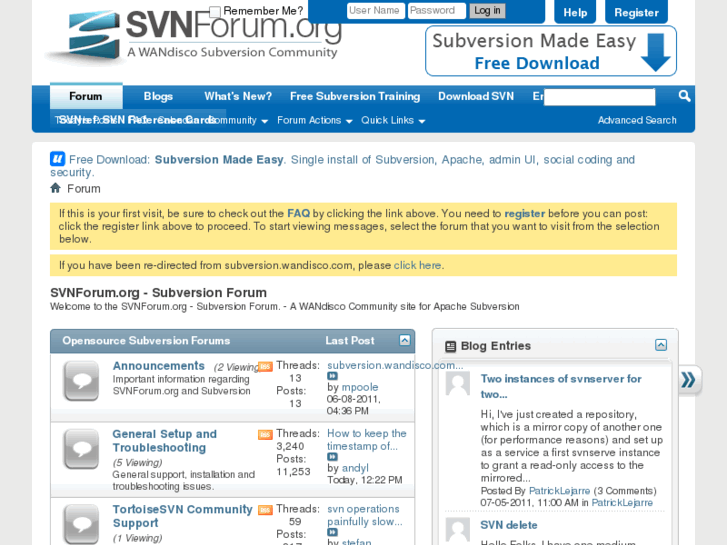Open the Advanced Search link
Viewport: 727px width, 545px height.
(x=637, y=120)
